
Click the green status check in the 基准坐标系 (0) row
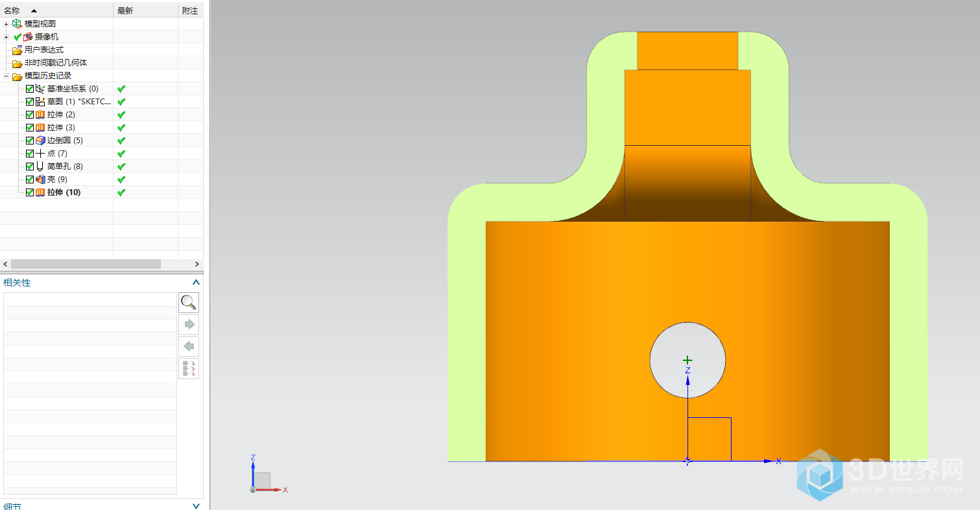click(121, 89)
